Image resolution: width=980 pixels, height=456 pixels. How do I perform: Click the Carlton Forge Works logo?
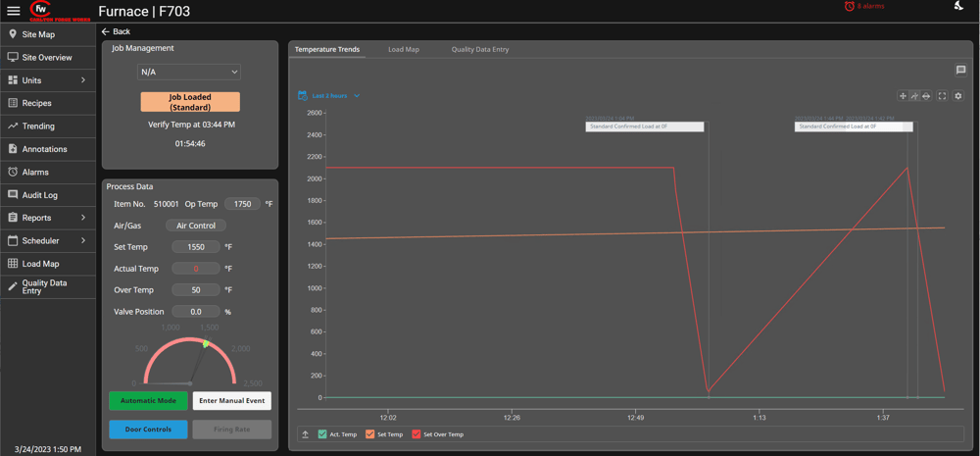click(x=60, y=11)
